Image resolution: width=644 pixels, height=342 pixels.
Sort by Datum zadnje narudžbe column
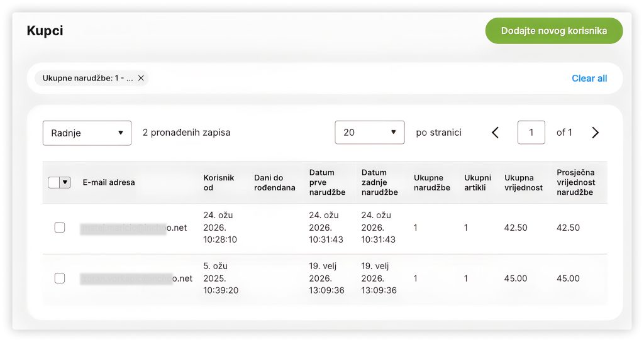(379, 182)
